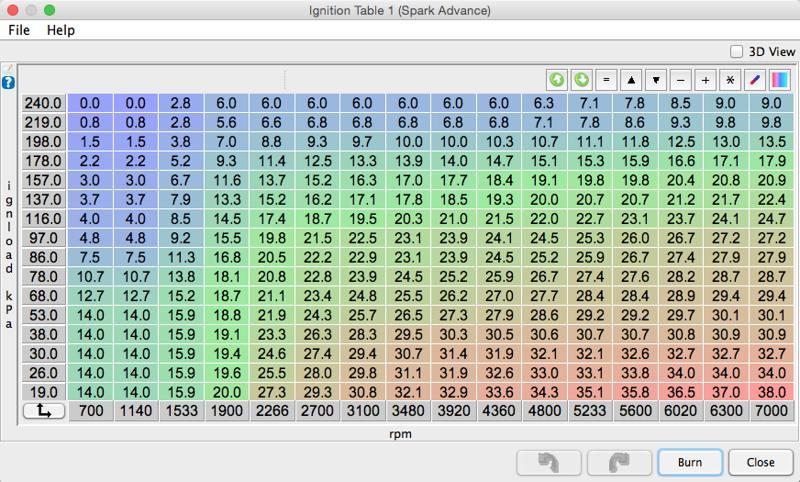Open the File menu
Viewport: 800px width, 482px height.
tap(19, 30)
